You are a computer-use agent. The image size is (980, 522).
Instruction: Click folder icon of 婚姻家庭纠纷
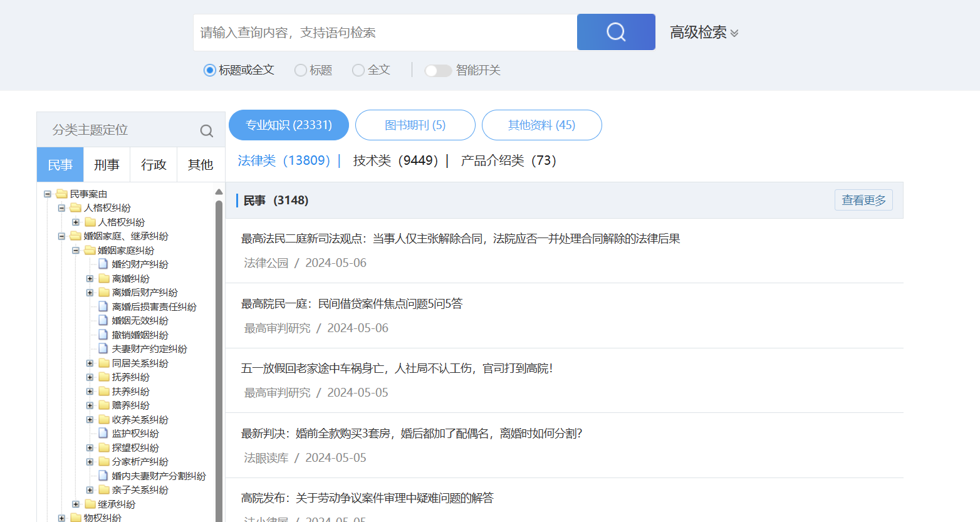click(x=90, y=250)
